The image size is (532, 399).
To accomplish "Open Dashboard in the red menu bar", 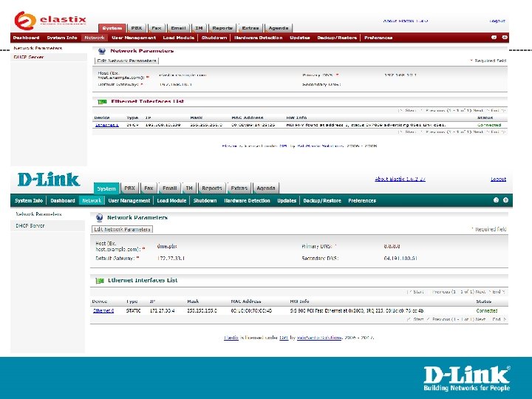I will point(26,38).
